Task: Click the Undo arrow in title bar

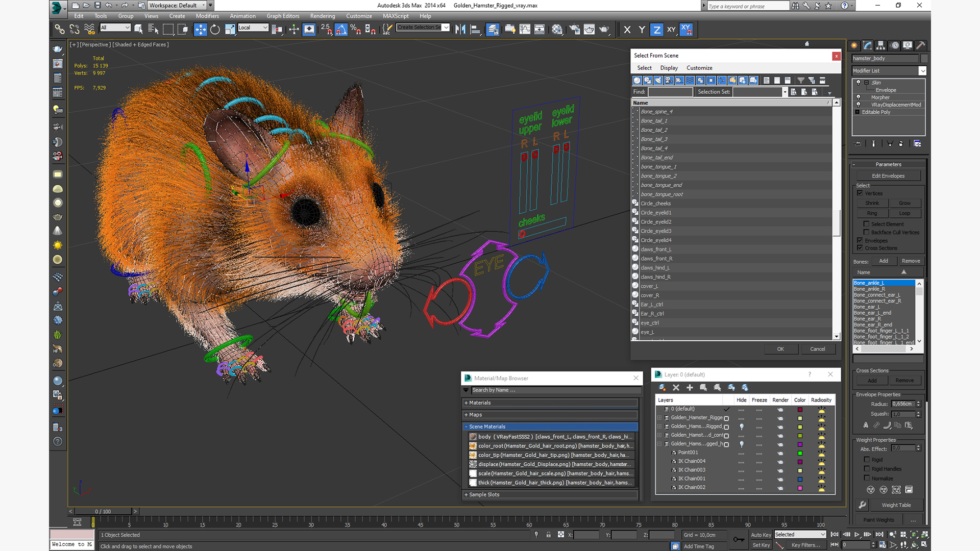Action: [x=109, y=5]
